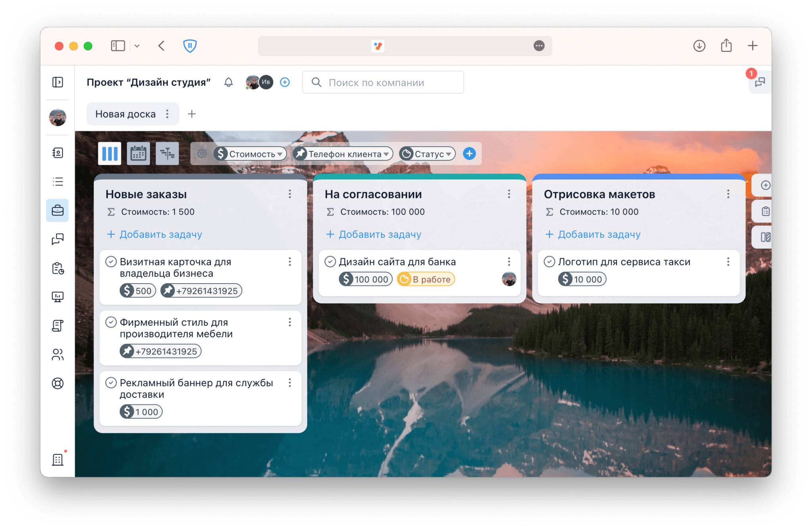Click the "В работе" orange status tag
Screen dimensions: 812x530
click(x=426, y=279)
